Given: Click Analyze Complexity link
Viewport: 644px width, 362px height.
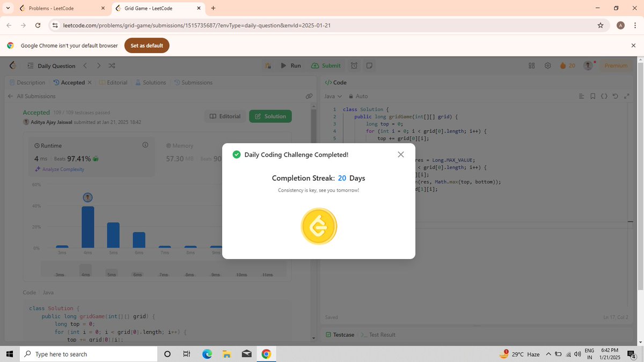Looking at the screenshot, I should tap(60, 169).
